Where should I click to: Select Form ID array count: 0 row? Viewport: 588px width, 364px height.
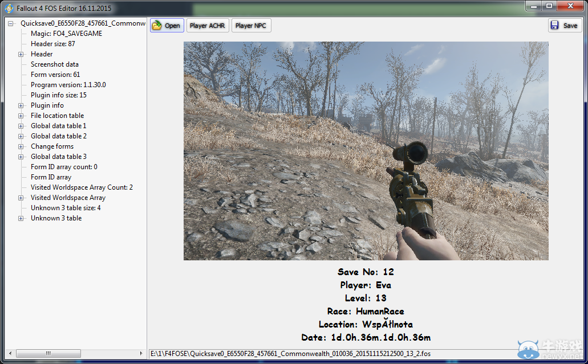point(64,167)
